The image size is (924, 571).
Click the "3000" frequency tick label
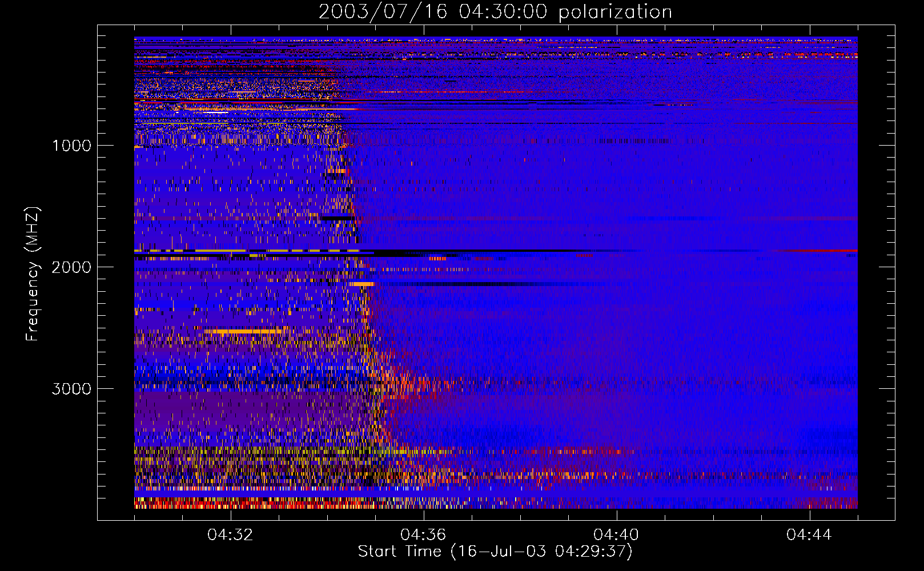coord(71,389)
